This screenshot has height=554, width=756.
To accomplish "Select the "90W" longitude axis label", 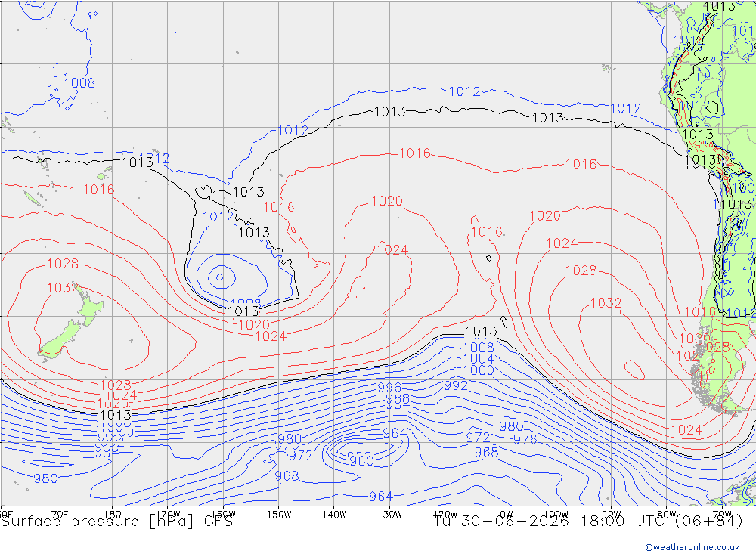I will point(612,515).
